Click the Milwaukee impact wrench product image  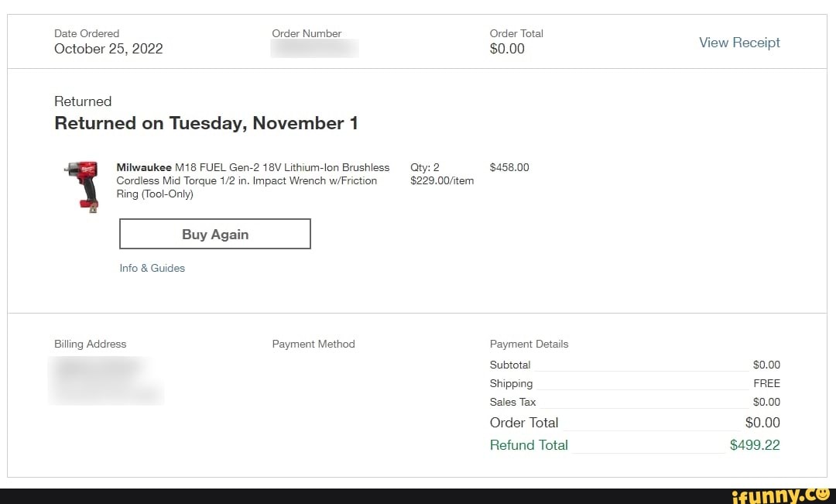tap(82, 185)
